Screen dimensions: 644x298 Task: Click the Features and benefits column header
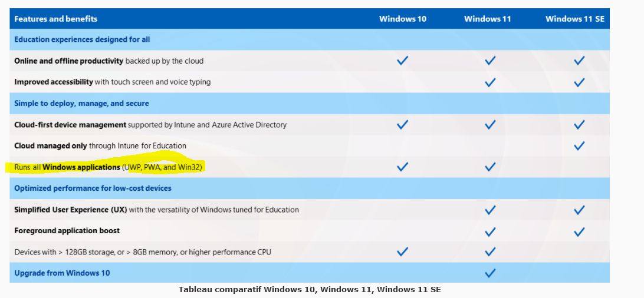tap(56, 19)
